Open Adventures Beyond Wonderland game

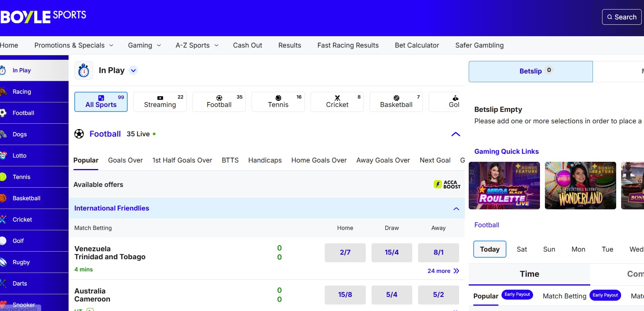pos(580,185)
